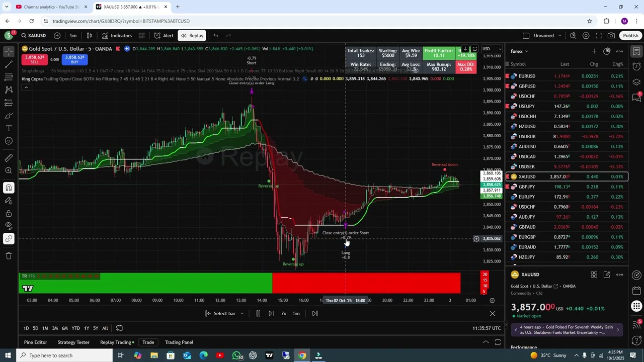Select the text annotation tool

point(9,128)
